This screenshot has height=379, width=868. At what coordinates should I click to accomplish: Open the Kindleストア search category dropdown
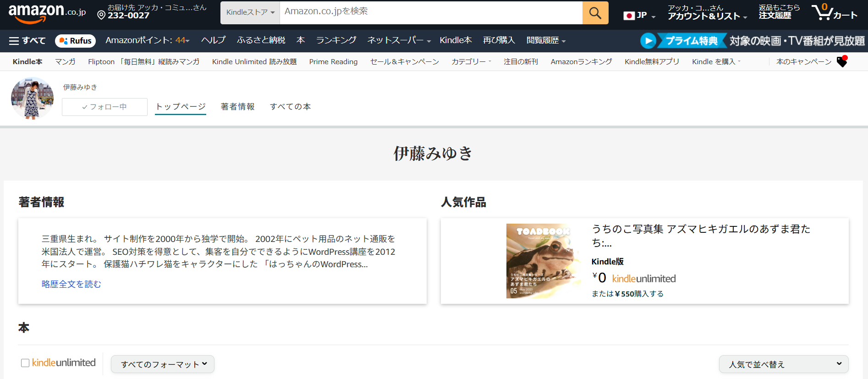[x=250, y=13]
